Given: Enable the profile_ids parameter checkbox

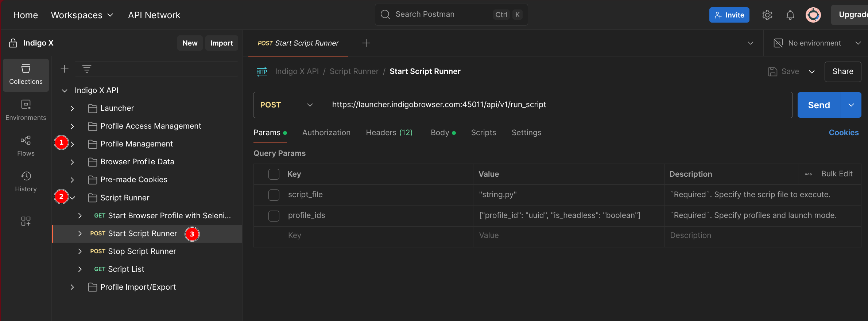Looking at the screenshot, I should (x=274, y=216).
